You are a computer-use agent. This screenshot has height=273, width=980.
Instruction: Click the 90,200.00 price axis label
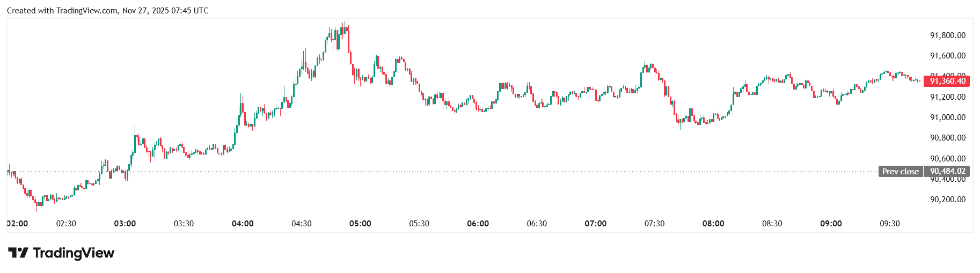[947, 200]
